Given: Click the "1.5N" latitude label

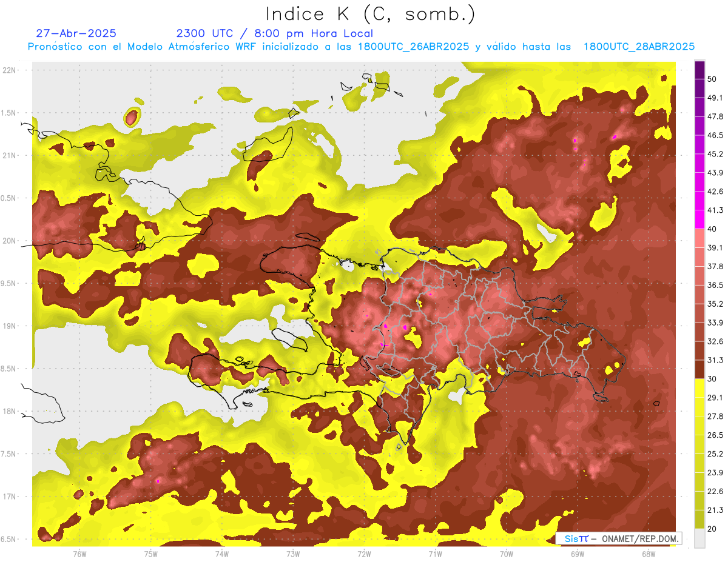Looking at the screenshot, I should point(10,113).
